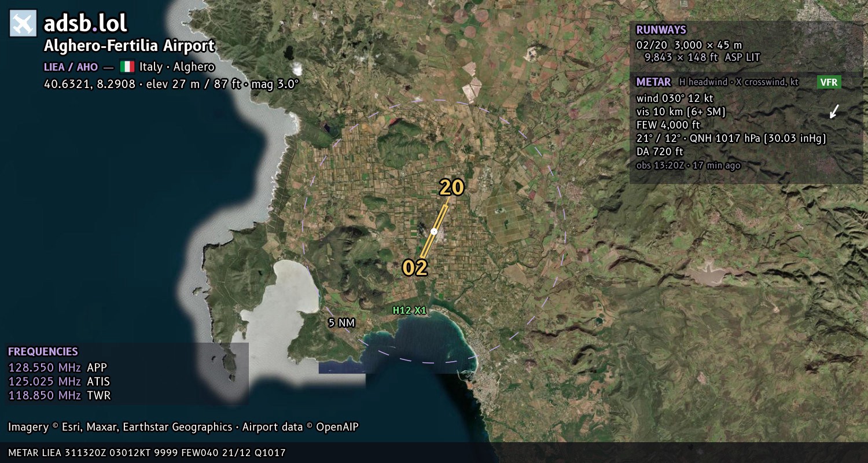Click the H12 X1 wind component label
868x463 pixels.
pyautogui.click(x=409, y=310)
